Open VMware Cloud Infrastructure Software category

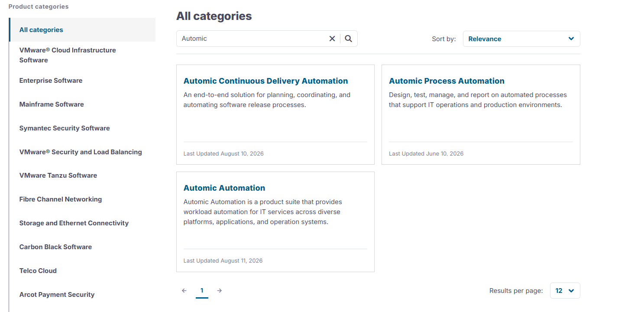pos(68,55)
